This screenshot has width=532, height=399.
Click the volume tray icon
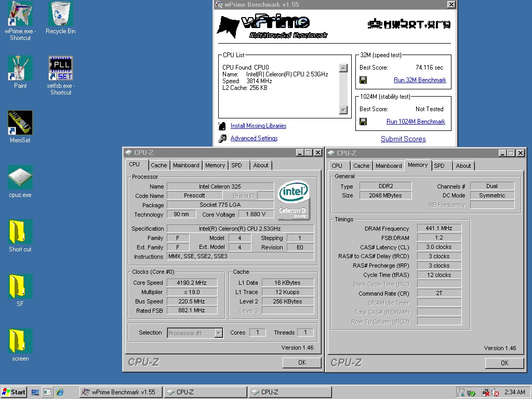(x=495, y=393)
